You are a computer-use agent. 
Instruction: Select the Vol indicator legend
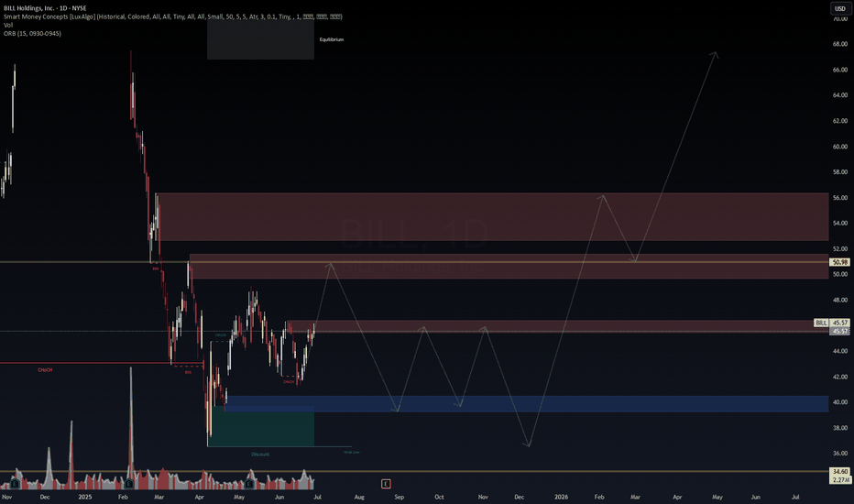[8, 25]
